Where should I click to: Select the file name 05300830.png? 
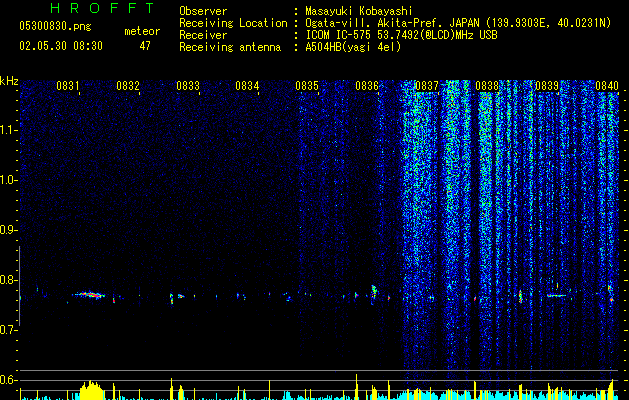55,27
